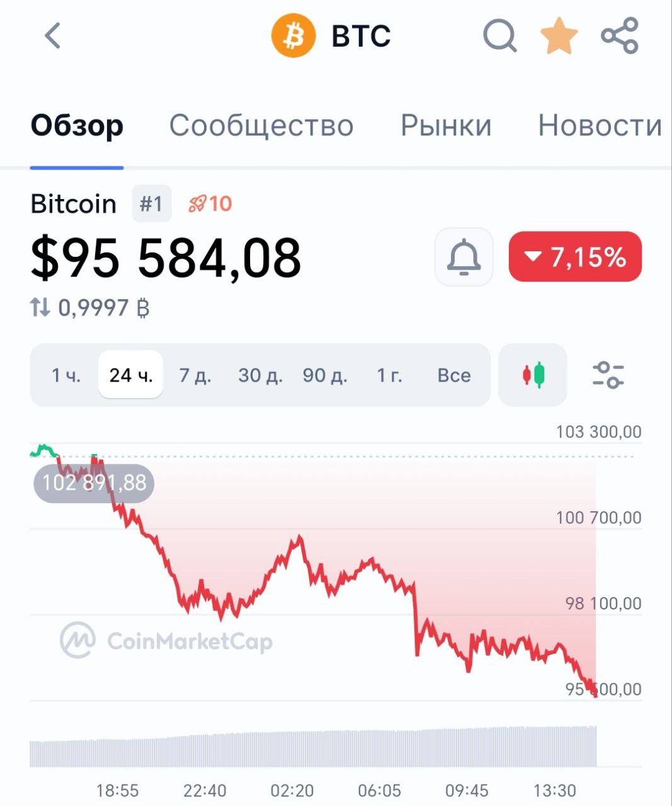Select the 7 д. time range
Image resolution: width=672 pixels, height=806 pixels.
click(195, 375)
